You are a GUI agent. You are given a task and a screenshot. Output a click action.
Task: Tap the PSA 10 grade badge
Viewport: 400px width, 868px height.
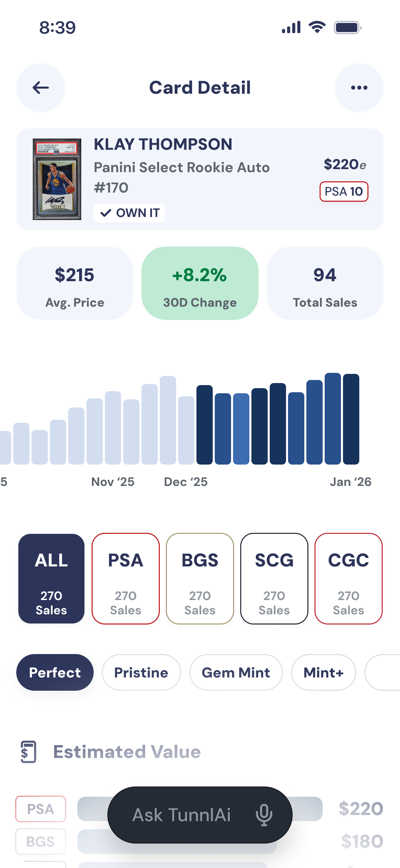click(x=344, y=192)
